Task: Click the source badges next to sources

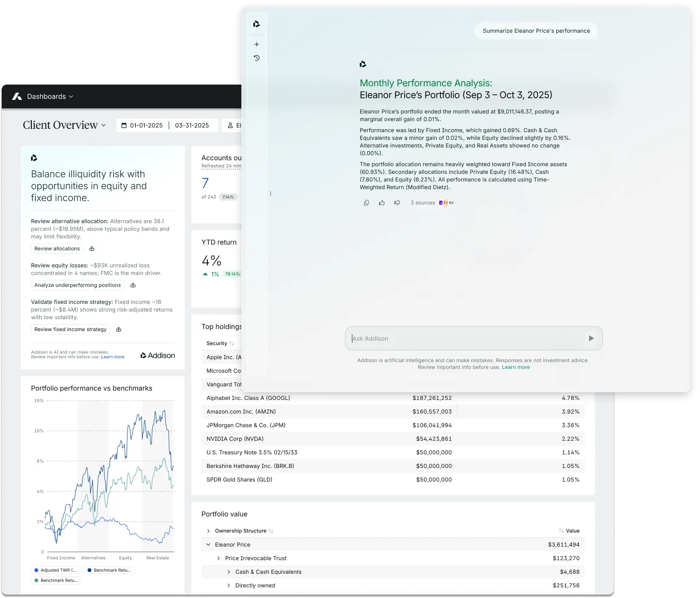Action: pyautogui.click(x=446, y=203)
